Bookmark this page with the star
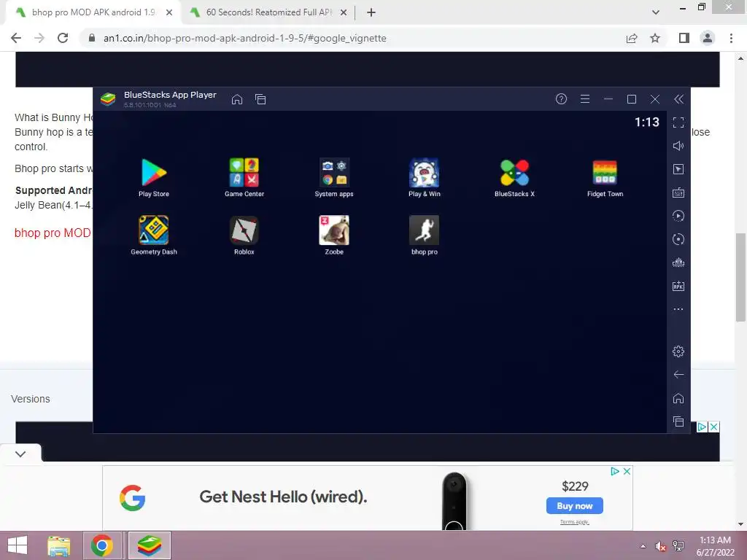 [x=655, y=38]
